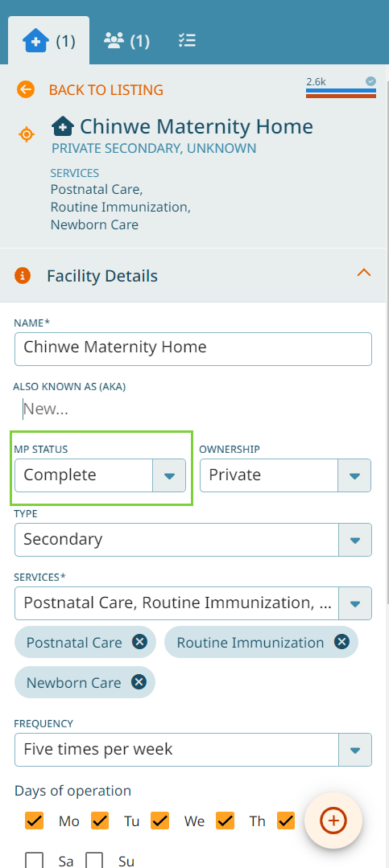This screenshot has width=389, height=868.
Task: Open the MP Status dropdown
Action: pyautogui.click(x=101, y=475)
